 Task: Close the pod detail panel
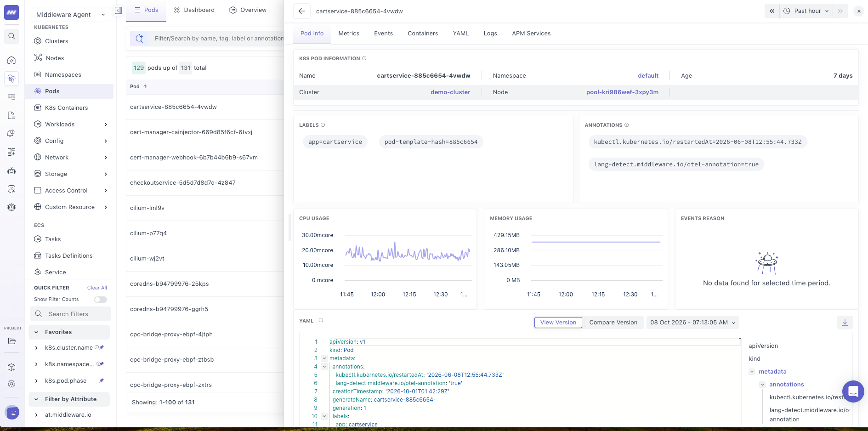[x=858, y=11]
